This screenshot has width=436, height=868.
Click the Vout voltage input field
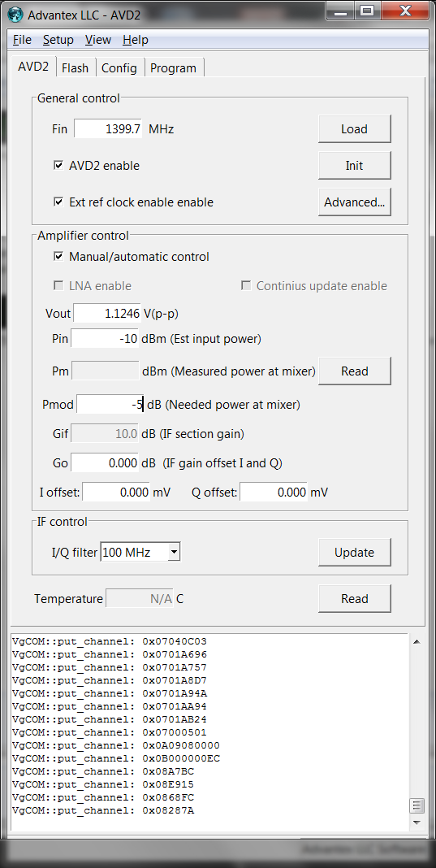pyautogui.click(x=107, y=314)
